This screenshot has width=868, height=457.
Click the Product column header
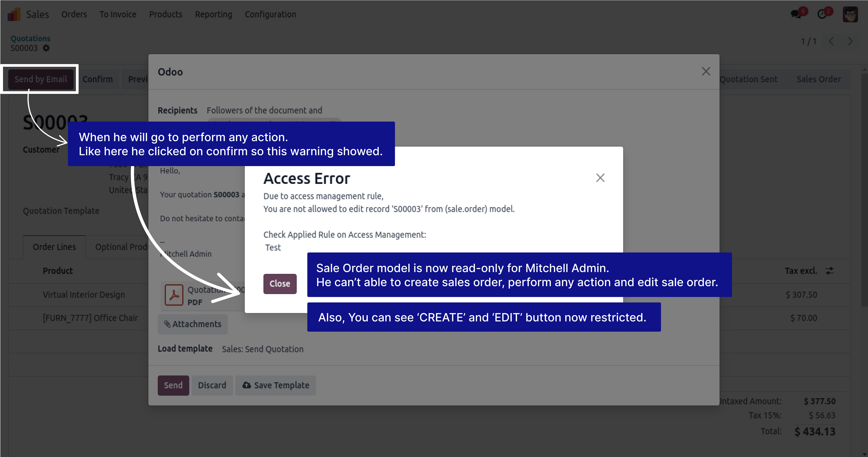click(x=58, y=271)
